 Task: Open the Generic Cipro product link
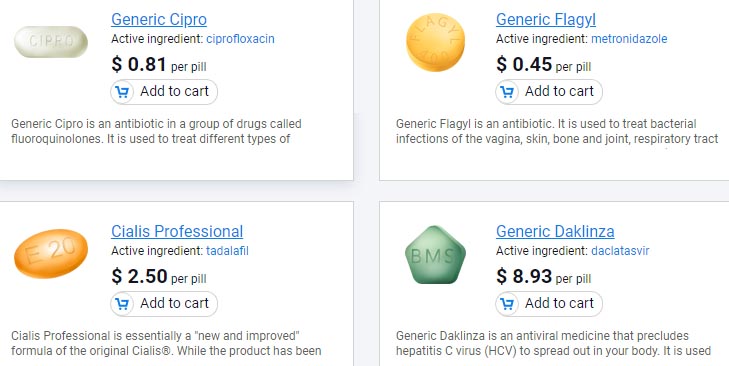159,20
